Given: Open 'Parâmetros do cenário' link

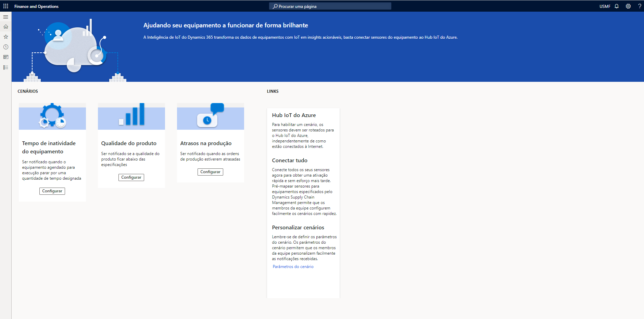Looking at the screenshot, I should point(293,267).
